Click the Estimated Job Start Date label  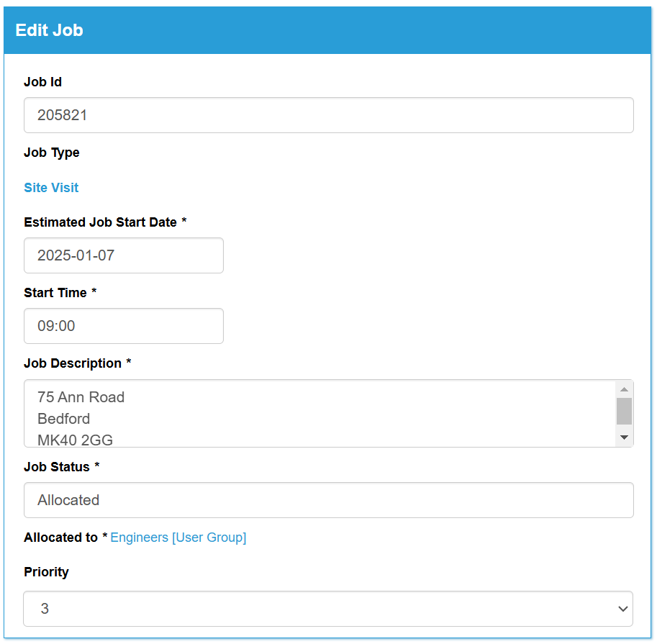click(x=101, y=222)
